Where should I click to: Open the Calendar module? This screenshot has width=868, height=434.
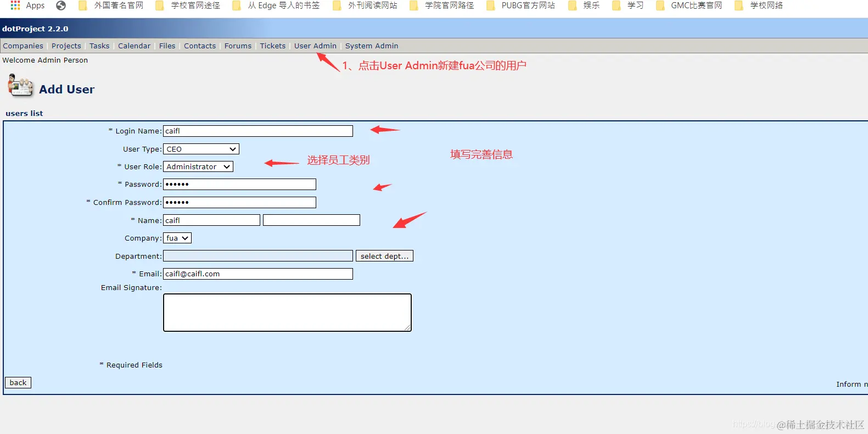click(134, 46)
